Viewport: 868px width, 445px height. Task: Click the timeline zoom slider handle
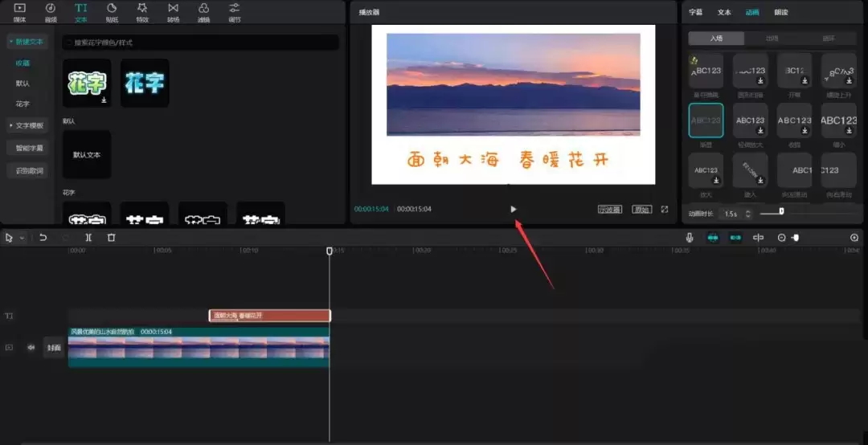795,238
